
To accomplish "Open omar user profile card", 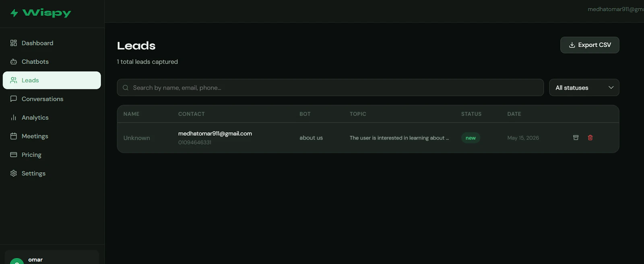I will (52, 257).
